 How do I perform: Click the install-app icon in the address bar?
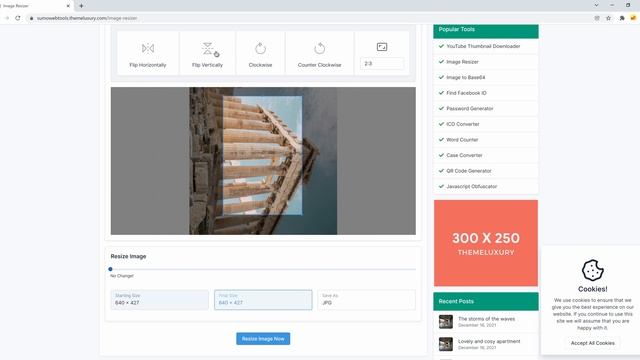tap(597, 18)
